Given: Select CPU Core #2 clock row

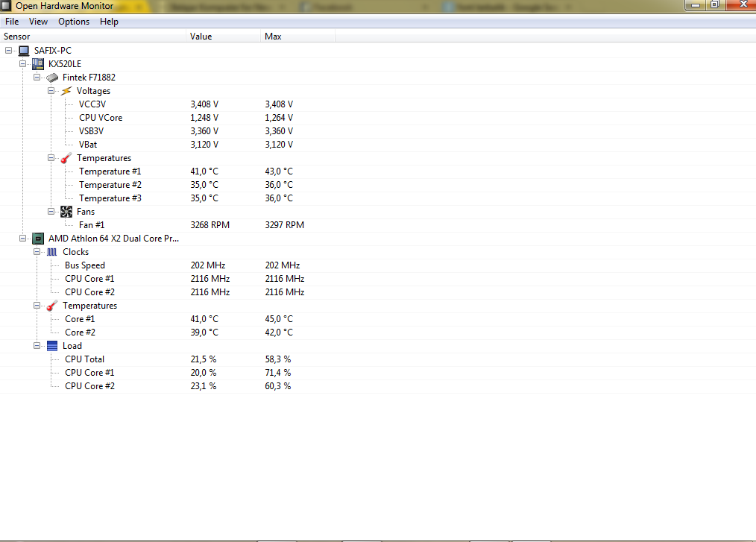Looking at the screenshot, I should tap(378, 292).
